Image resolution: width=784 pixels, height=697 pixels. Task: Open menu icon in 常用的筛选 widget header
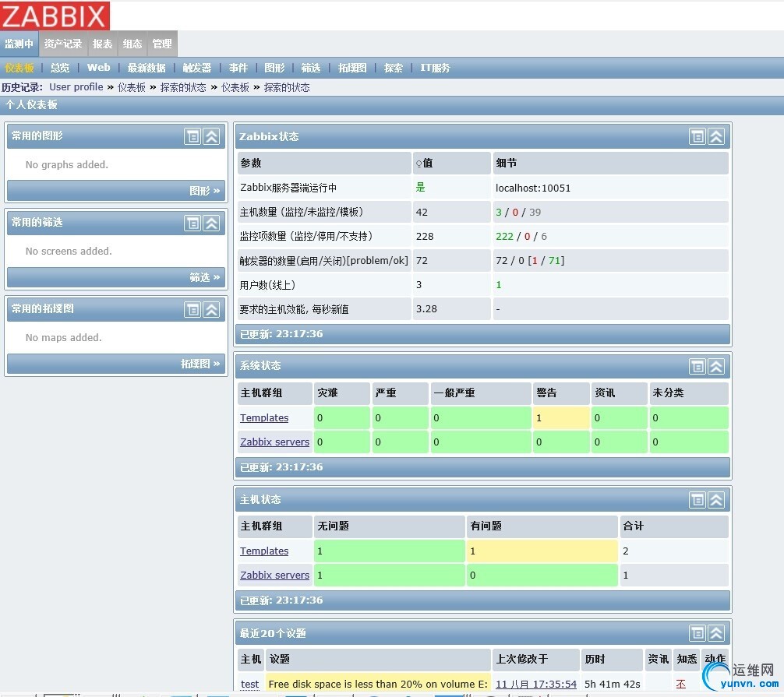192,223
